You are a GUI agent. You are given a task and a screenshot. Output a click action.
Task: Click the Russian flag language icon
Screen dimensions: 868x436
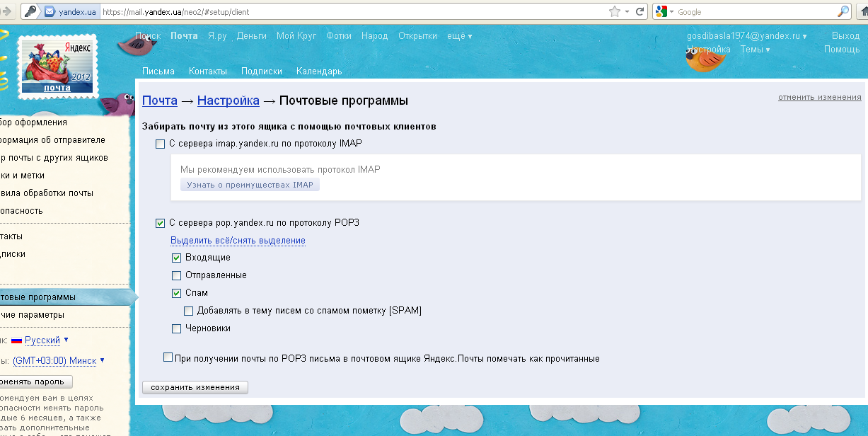[x=16, y=340]
